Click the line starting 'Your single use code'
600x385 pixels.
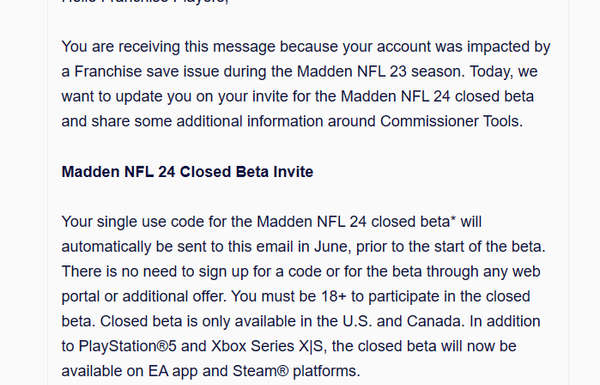pyautogui.click(x=271, y=222)
